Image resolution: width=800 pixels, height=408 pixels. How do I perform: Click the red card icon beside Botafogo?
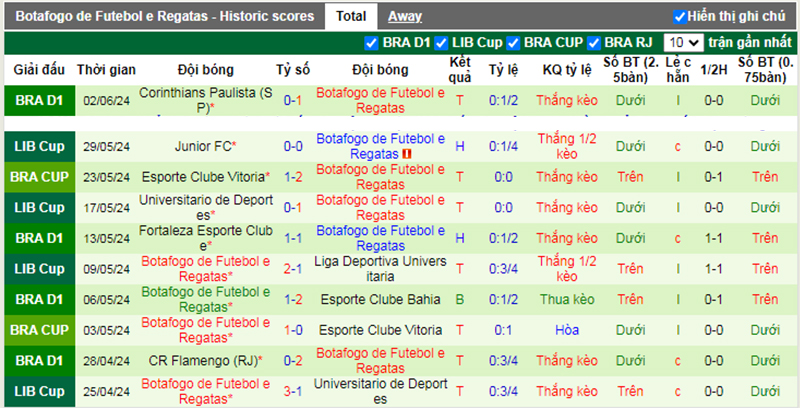coord(407,154)
